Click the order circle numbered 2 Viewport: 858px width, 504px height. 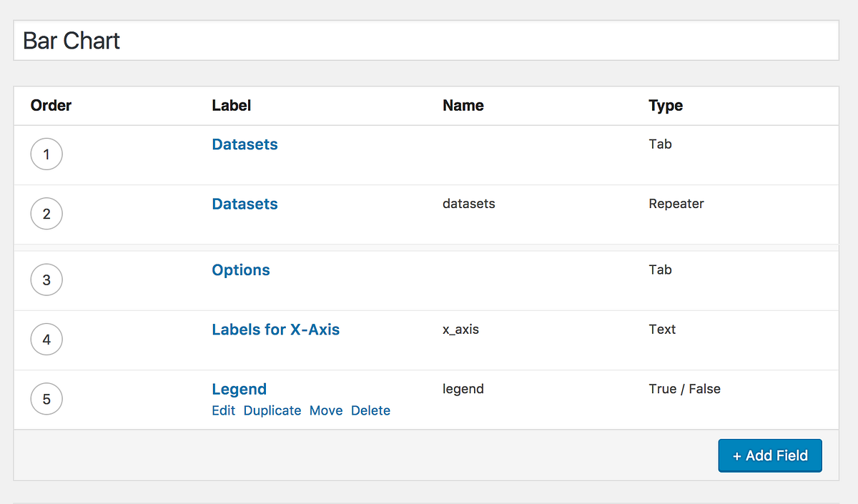coord(46,213)
